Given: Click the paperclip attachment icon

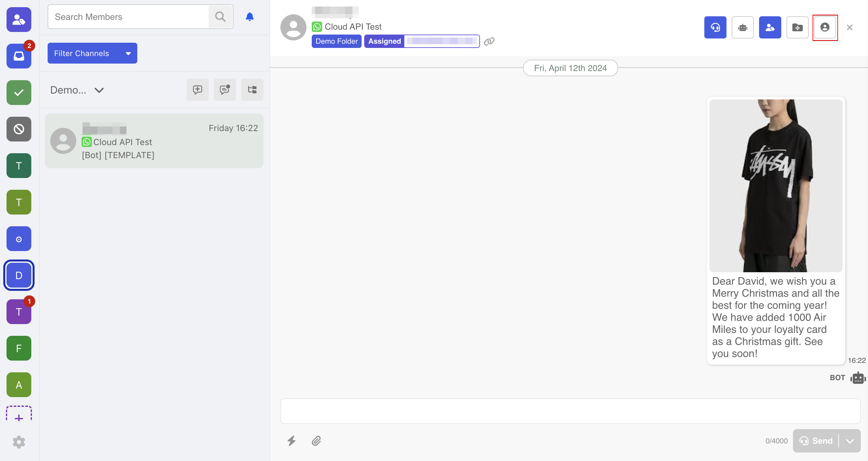Looking at the screenshot, I should pyautogui.click(x=316, y=440).
